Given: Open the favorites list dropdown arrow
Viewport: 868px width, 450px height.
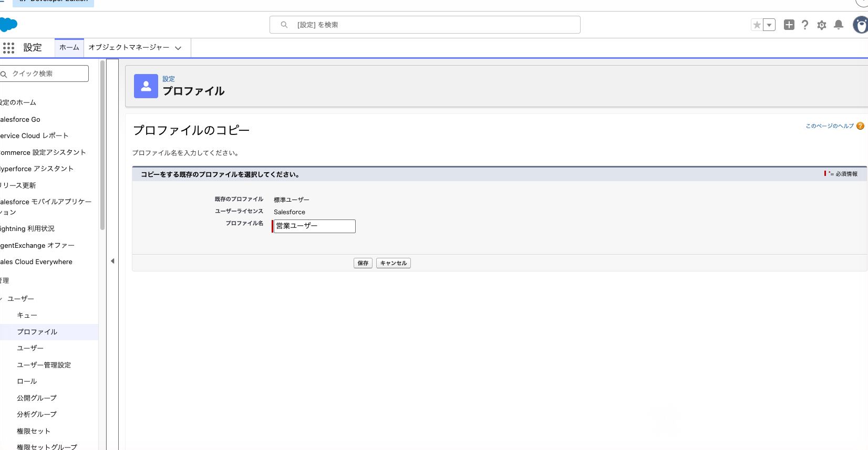Looking at the screenshot, I should (769, 25).
